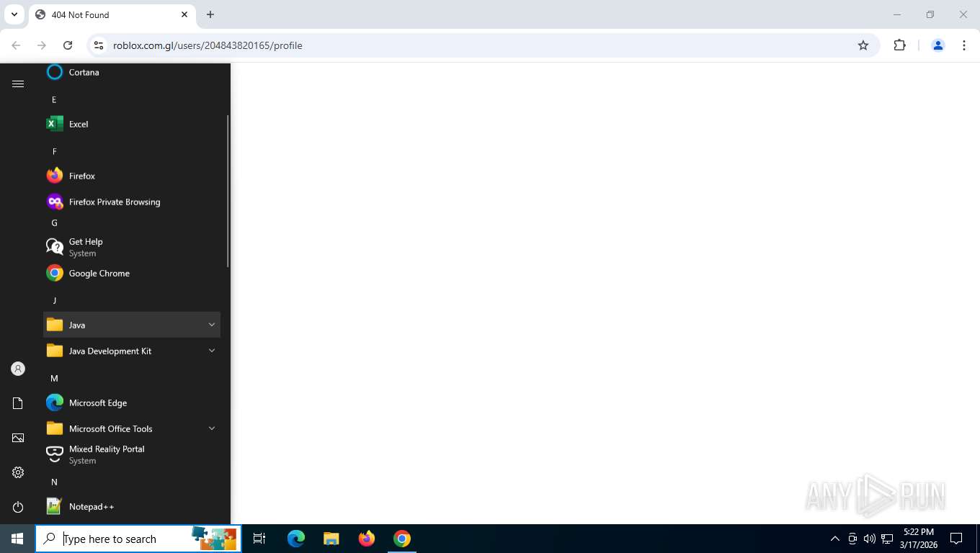The image size is (980, 553).
Task: Click the volume speaker tray icon
Action: coord(870,539)
